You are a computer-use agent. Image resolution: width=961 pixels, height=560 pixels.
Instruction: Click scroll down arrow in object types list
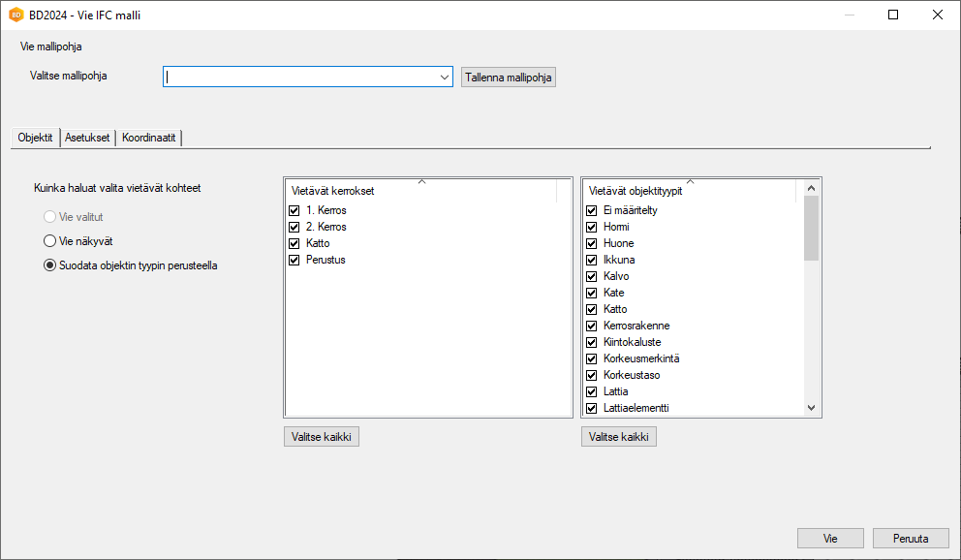pos(812,408)
